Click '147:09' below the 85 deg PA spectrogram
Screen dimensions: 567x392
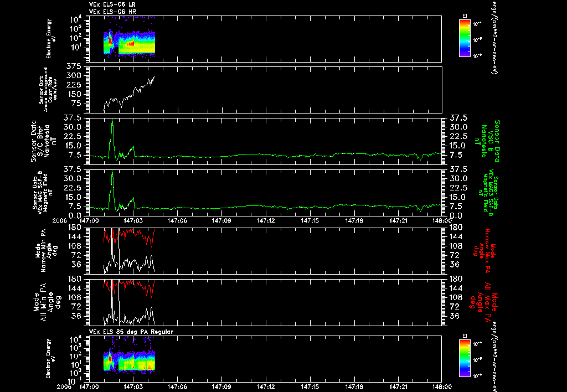(x=221, y=386)
